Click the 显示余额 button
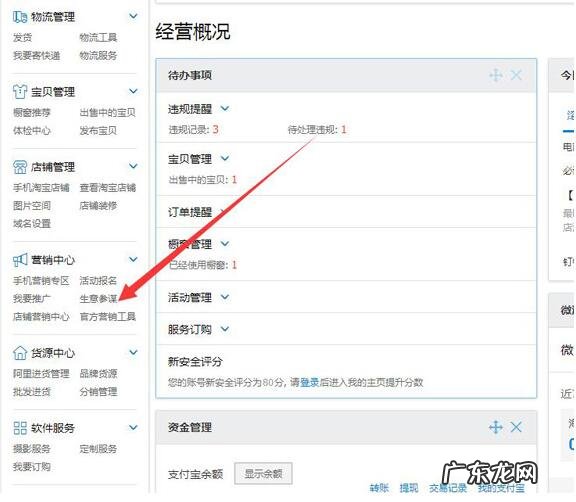This screenshot has height=502, width=576. click(263, 473)
